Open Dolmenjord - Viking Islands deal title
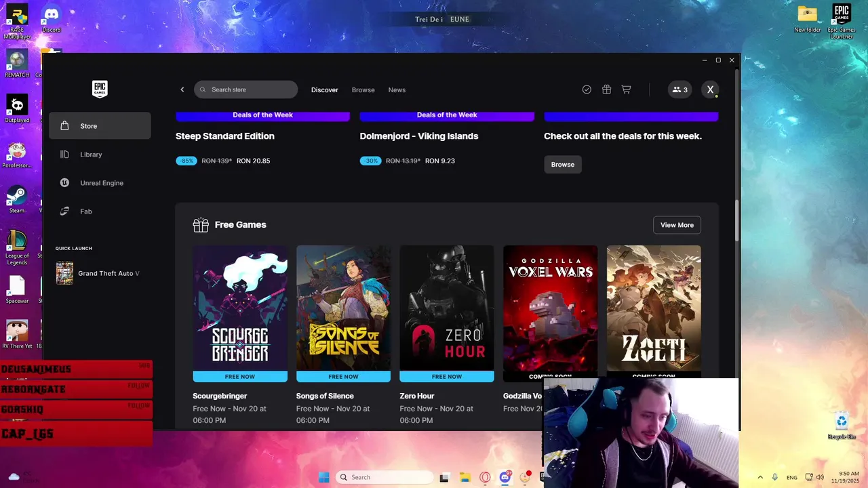 (419, 136)
